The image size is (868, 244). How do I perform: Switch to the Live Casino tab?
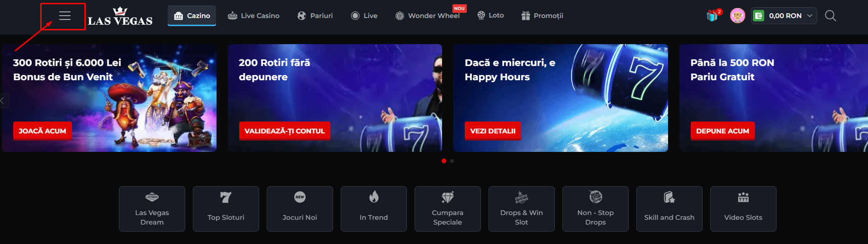click(x=253, y=16)
